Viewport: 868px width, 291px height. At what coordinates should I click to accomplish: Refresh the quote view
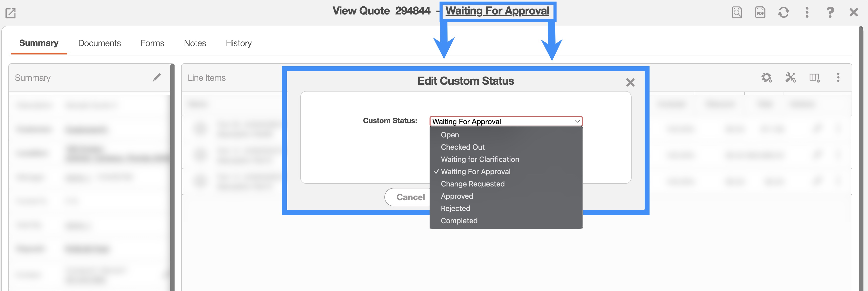click(783, 13)
